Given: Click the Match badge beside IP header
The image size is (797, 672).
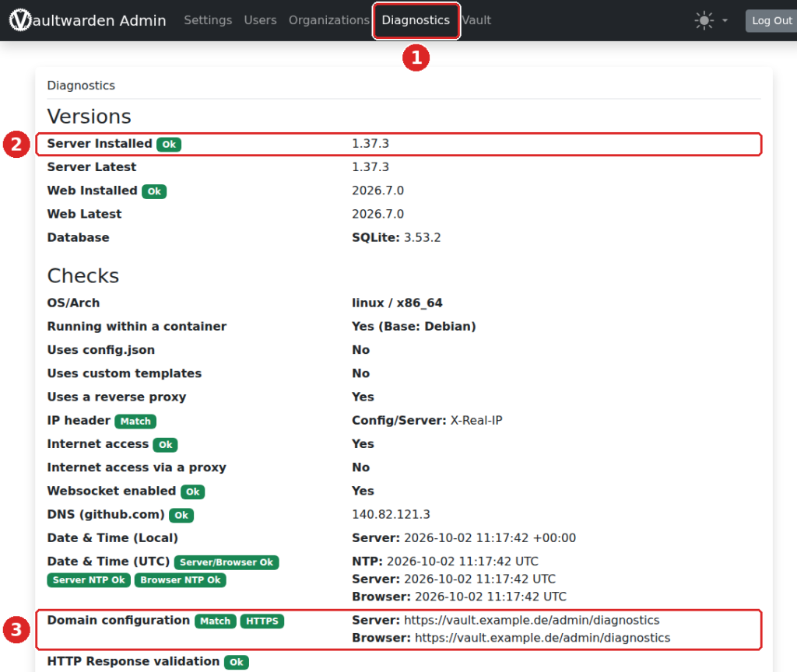Looking at the screenshot, I should point(135,421).
